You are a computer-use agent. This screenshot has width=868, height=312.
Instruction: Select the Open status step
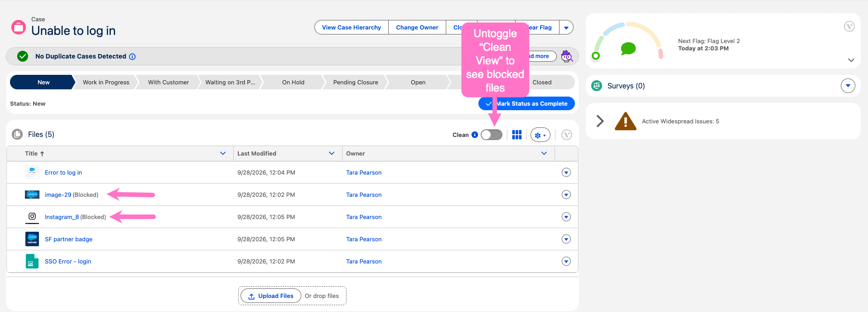point(418,82)
